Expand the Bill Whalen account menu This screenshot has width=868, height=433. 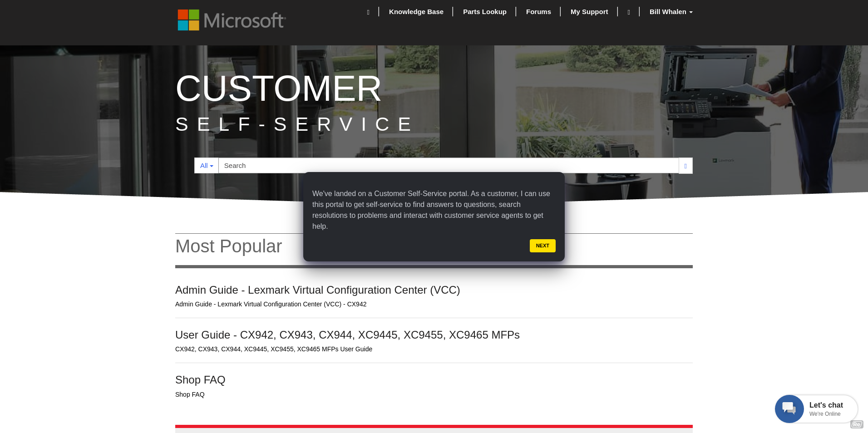point(671,12)
